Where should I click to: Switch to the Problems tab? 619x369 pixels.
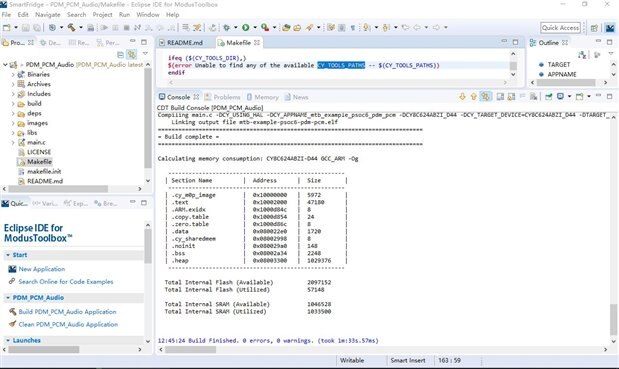click(x=223, y=97)
